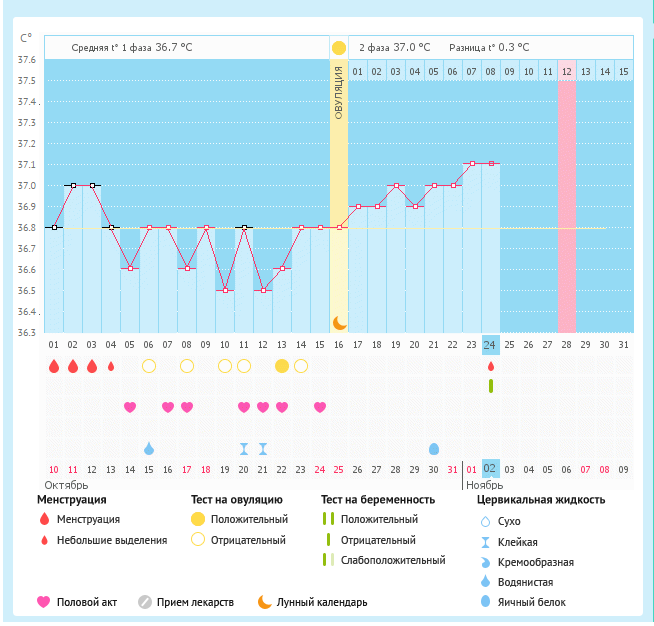Click the crescent moon icon in the ovulation column
Image resolution: width=654 pixels, height=626 pixels.
coord(339,322)
